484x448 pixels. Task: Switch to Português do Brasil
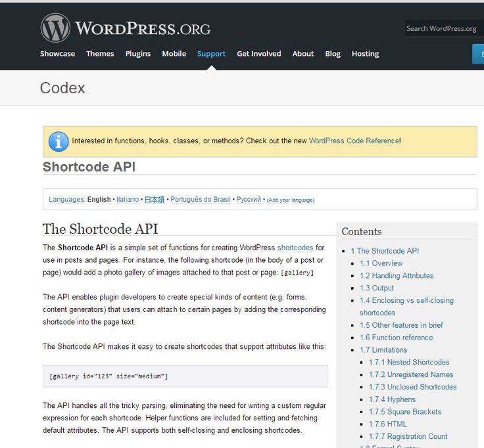tap(201, 200)
